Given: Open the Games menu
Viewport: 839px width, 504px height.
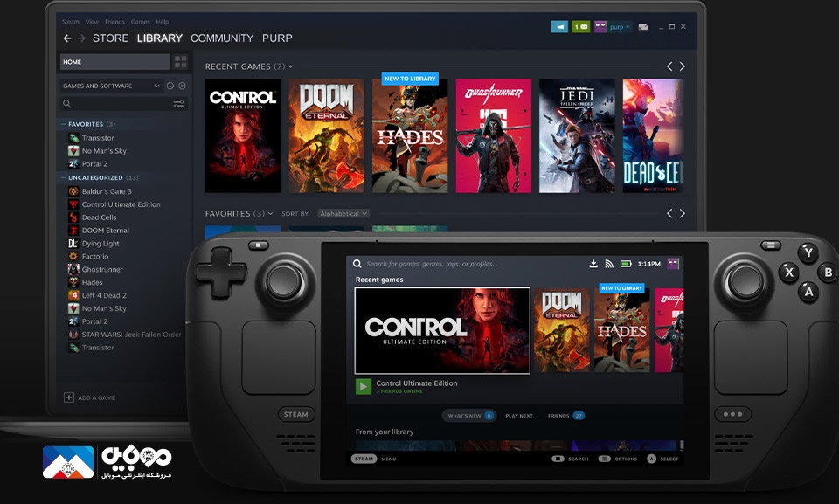Looking at the screenshot, I should [x=140, y=22].
